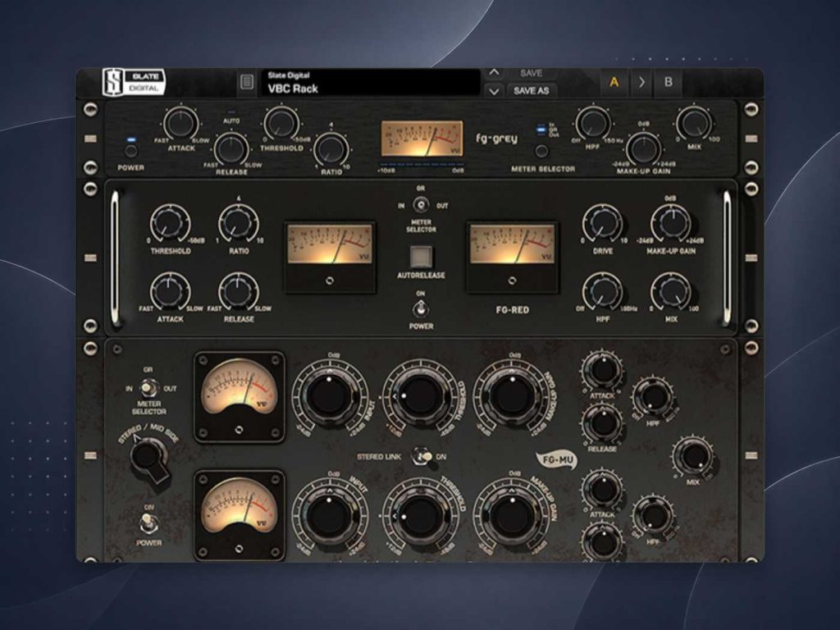Click the SAVE AS button

pyautogui.click(x=531, y=91)
